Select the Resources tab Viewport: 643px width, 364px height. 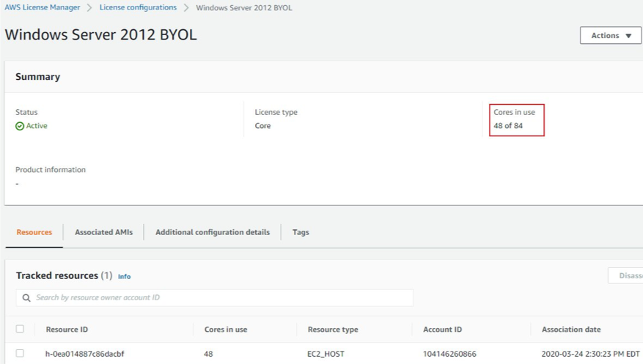point(34,232)
